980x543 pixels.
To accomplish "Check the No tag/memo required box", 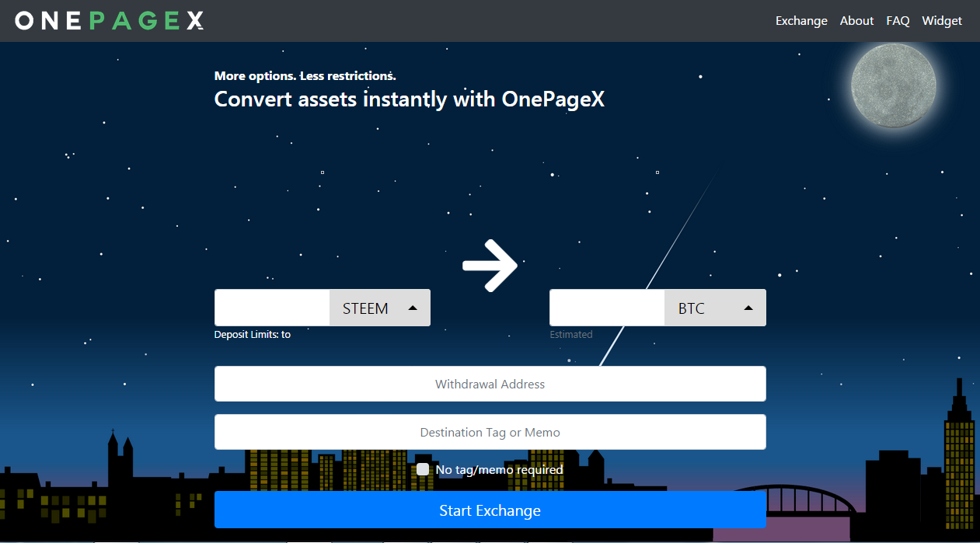I will pos(423,469).
